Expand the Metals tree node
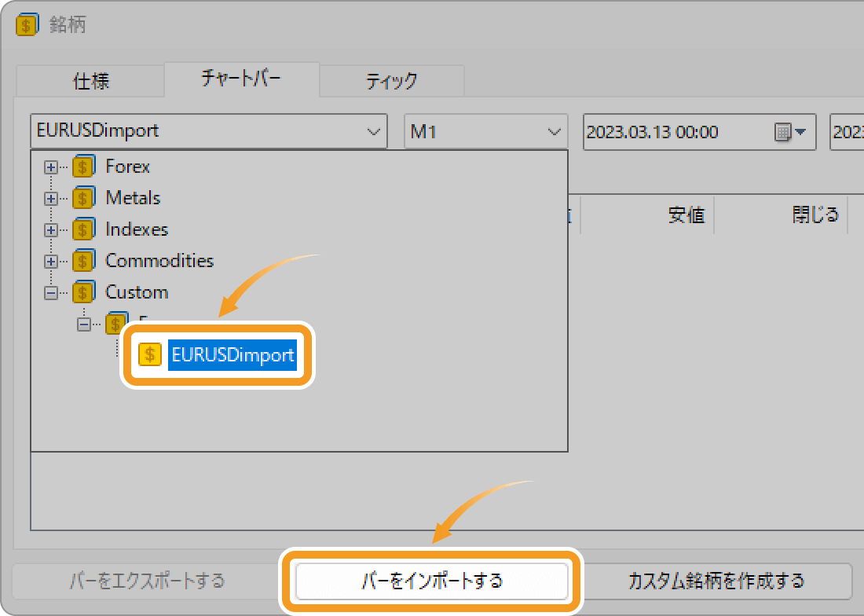This screenshot has width=864, height=616. (x=51, y=198)
